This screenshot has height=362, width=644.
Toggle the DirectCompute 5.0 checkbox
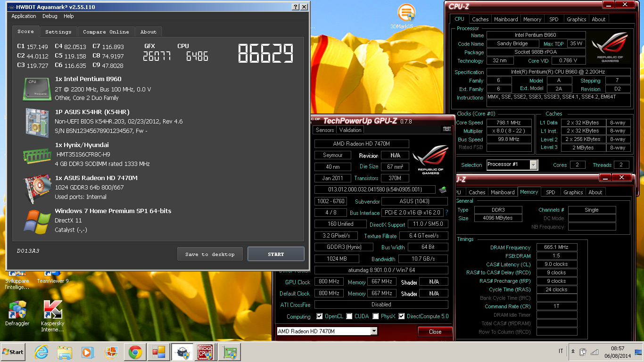click(402, 316)
